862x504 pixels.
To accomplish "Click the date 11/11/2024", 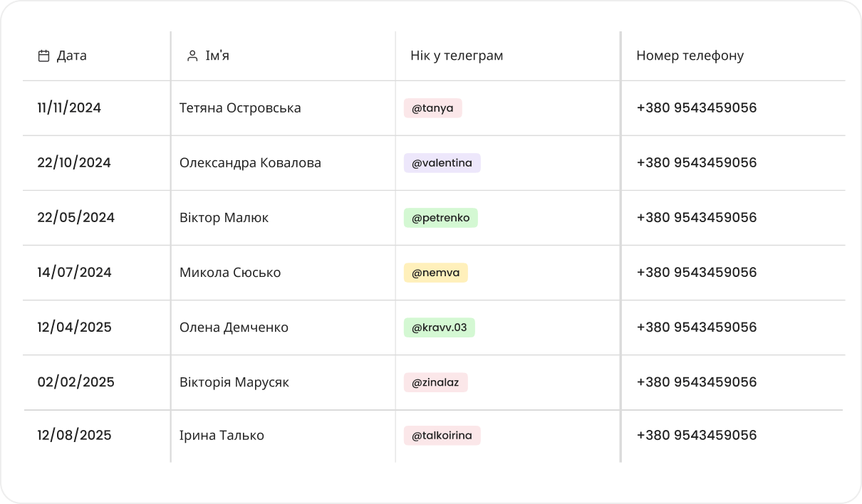I will [x=69, y=108].
